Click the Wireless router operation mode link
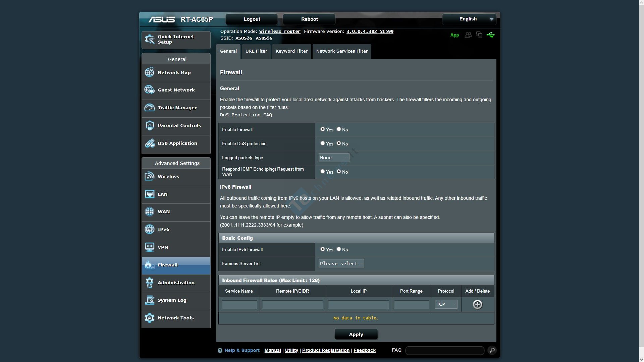The height and width of the screenshot is (362, 644). pyautogui.click(x=280, y=31)
